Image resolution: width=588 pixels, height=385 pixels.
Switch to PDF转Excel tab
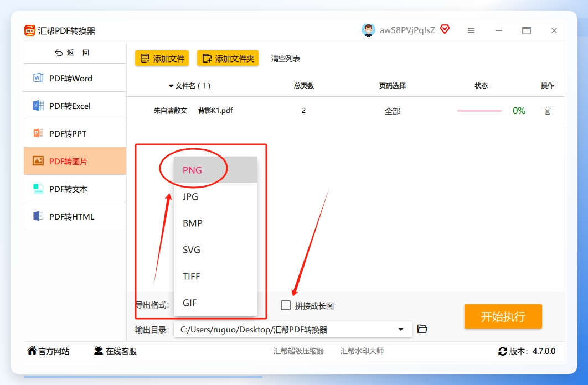click(x=75, y=106)
